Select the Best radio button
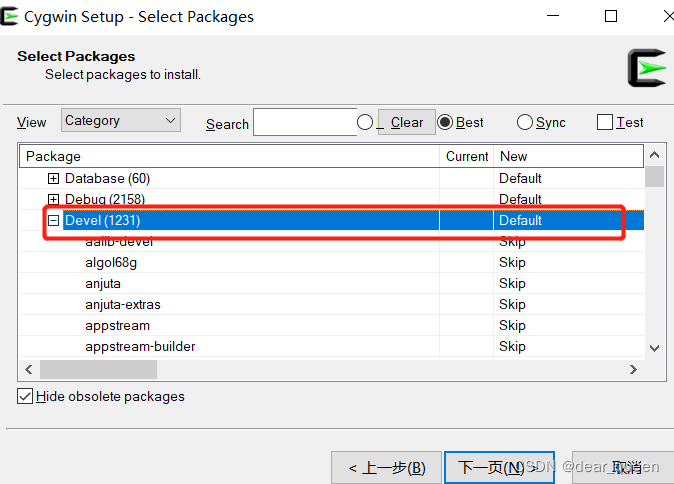The width and height of the screenshot is (674, 484). tap(445, 122)
